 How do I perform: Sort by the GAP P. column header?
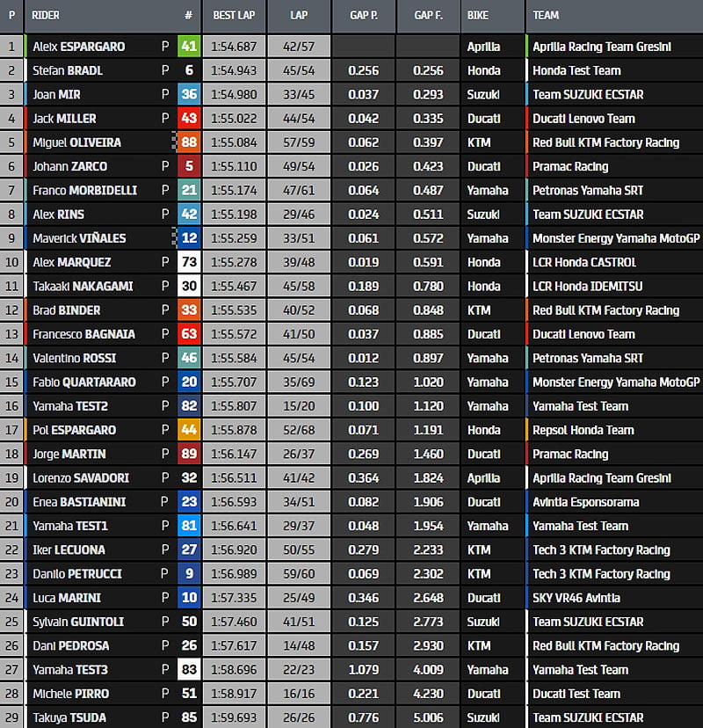click(x=363, y=16)
